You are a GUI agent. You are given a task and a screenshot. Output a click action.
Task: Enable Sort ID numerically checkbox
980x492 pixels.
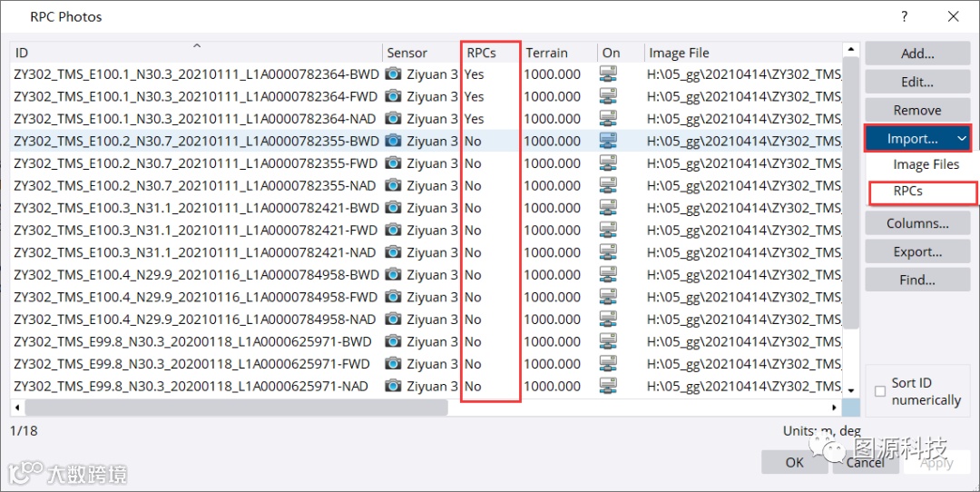[x=880, y=391]
